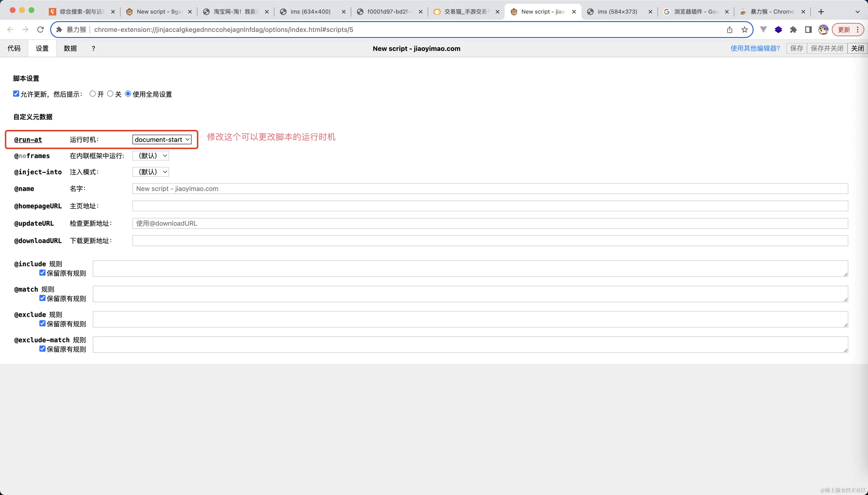868x495 pixels.
Task: Click the browser reload icon
Action: click(x=40, y=30)
